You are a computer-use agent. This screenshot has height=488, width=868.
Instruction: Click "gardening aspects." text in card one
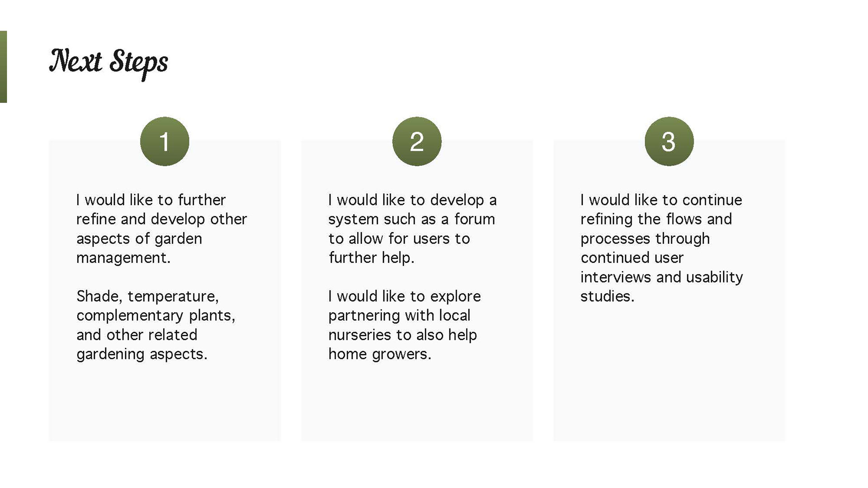point(142,354)
